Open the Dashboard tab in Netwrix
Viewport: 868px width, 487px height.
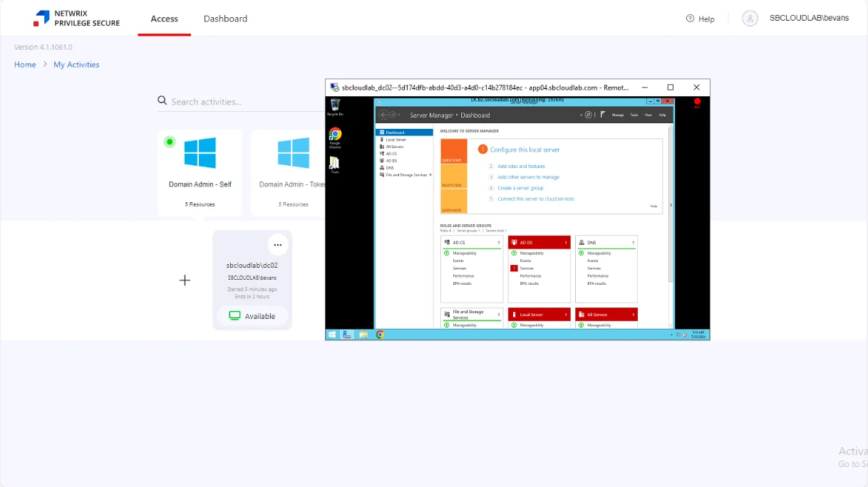(x=225, y=19)
